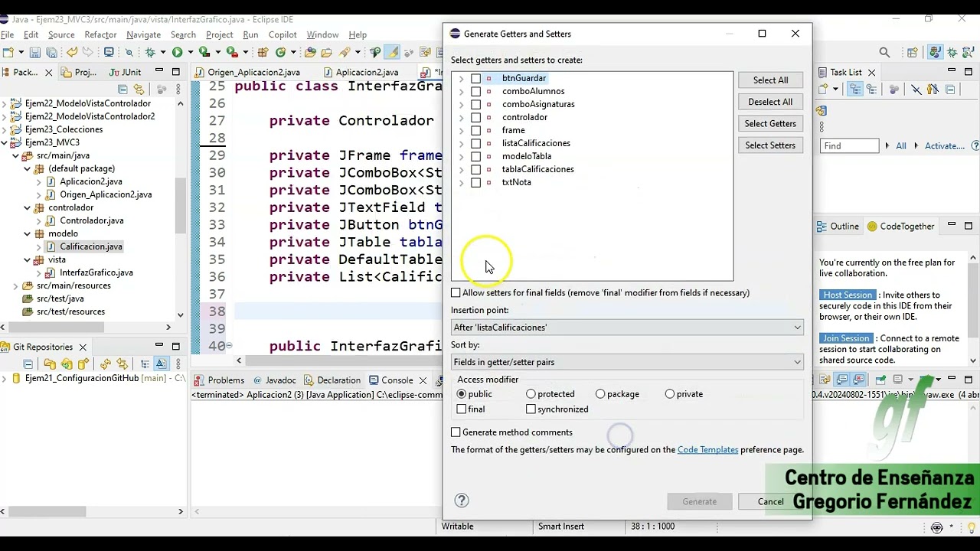Expand the modeloTabla field node
The width and height of the screenshot is (980, 551).
pyautogui.click(x=461, y=157)
